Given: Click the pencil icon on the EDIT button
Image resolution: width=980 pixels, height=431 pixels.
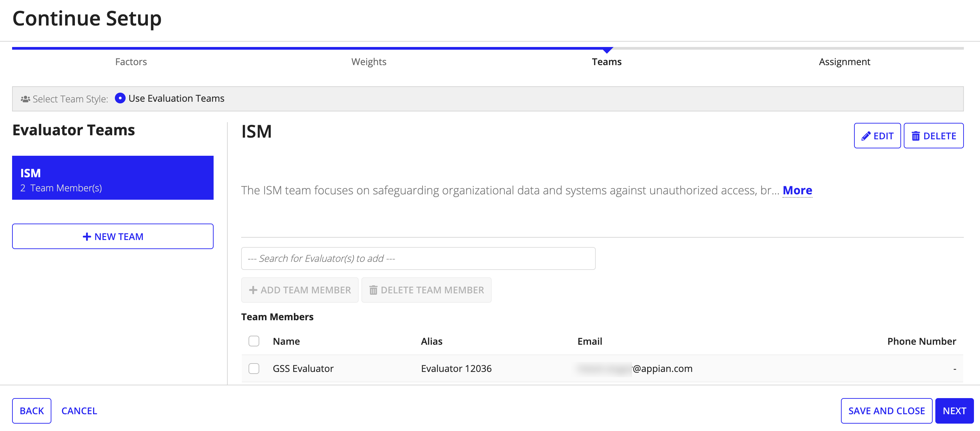Looking at the screenshot, I should (866, 136).
